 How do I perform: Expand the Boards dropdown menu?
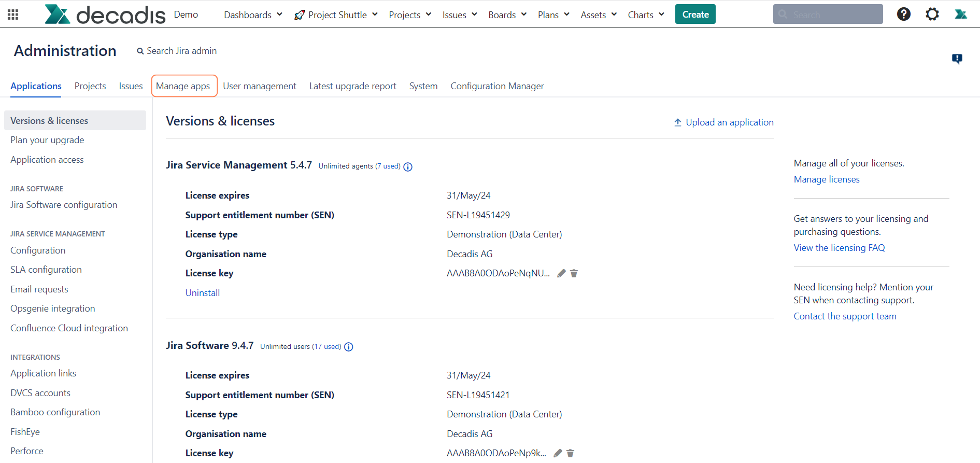point(507,15)
